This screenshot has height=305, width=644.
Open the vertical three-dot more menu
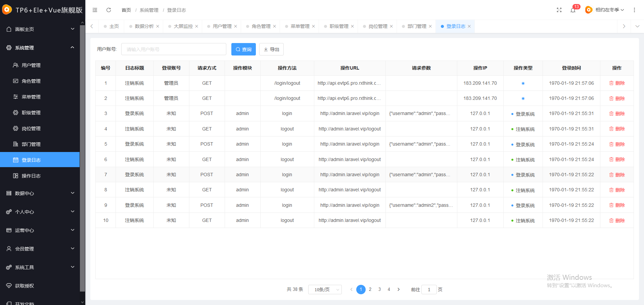tap(634, 10)
